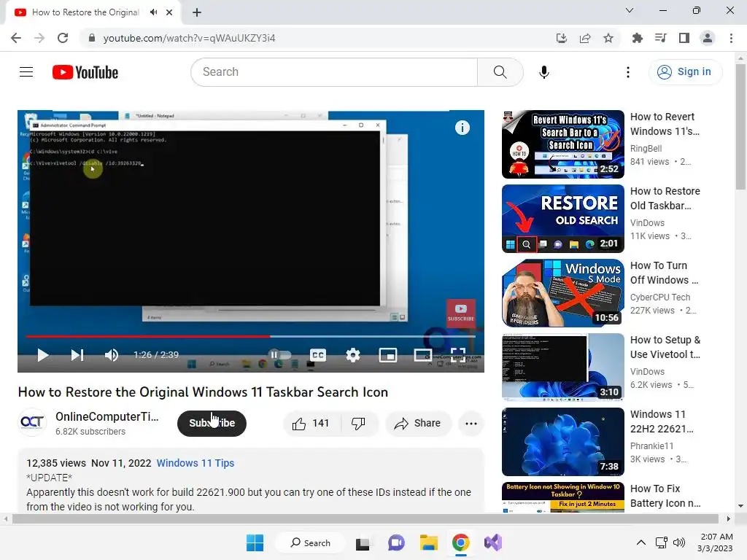
Task: Click the Sign in button
Action: coord(684,72)
